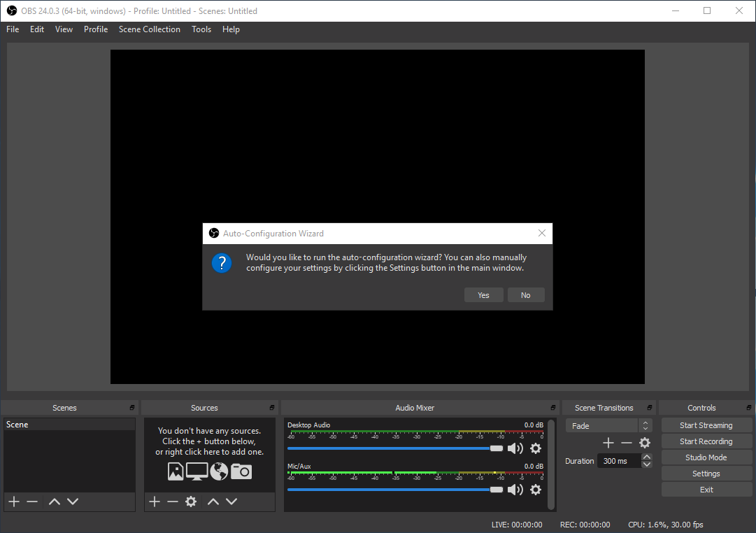Click the Duration 300 ms field
The width and height of the screenshot is (756, 533).
(620, 461)
